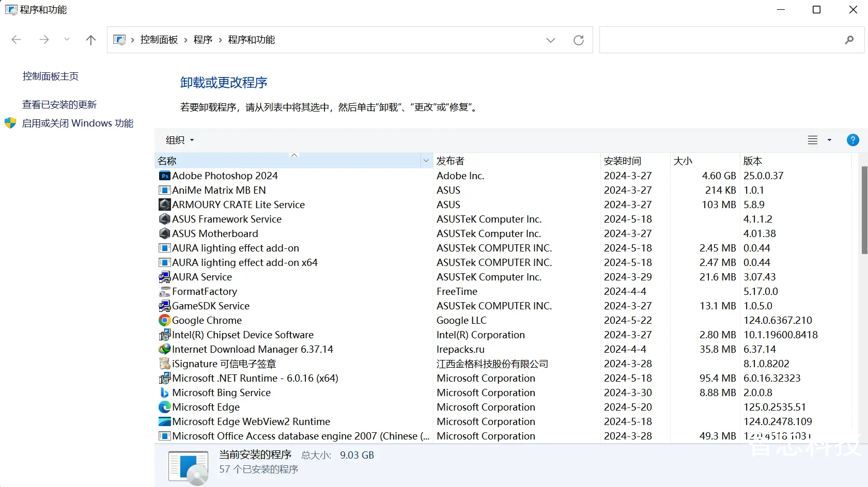Click the Intel(R) Chipset Device Software icon
This screenshot has width=868, height=487.
click(164, 335)
